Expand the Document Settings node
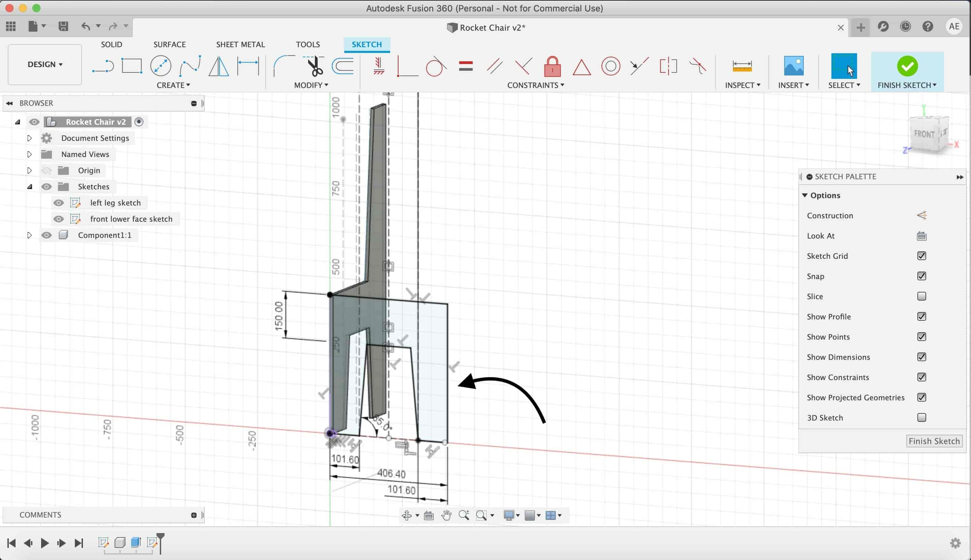The image size is (971, 560). [x=29, y=138]
